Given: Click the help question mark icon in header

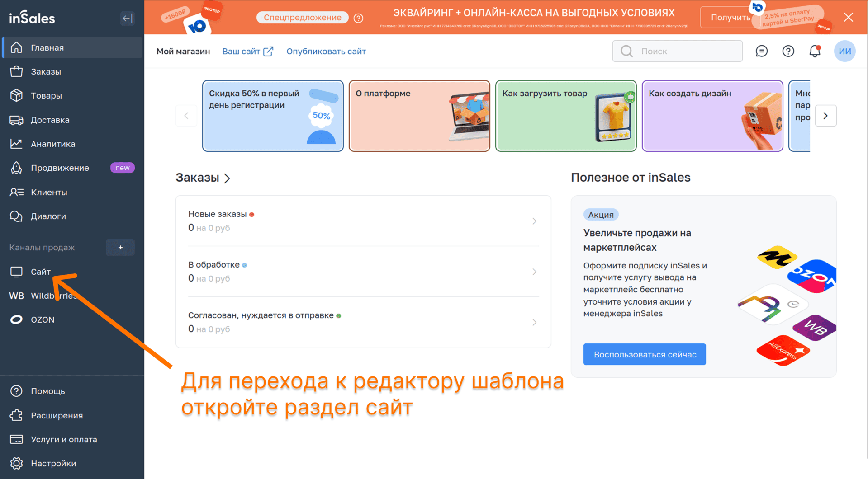Looking at the screenshot, I should pyautogui.click(x=788, y=51).
